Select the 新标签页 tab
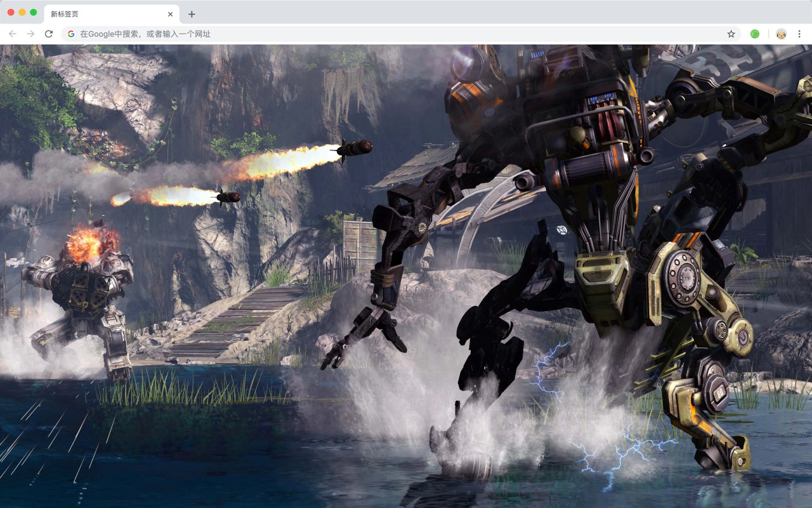The width and height of the screenshot is (812, 508). pos(112,14)
